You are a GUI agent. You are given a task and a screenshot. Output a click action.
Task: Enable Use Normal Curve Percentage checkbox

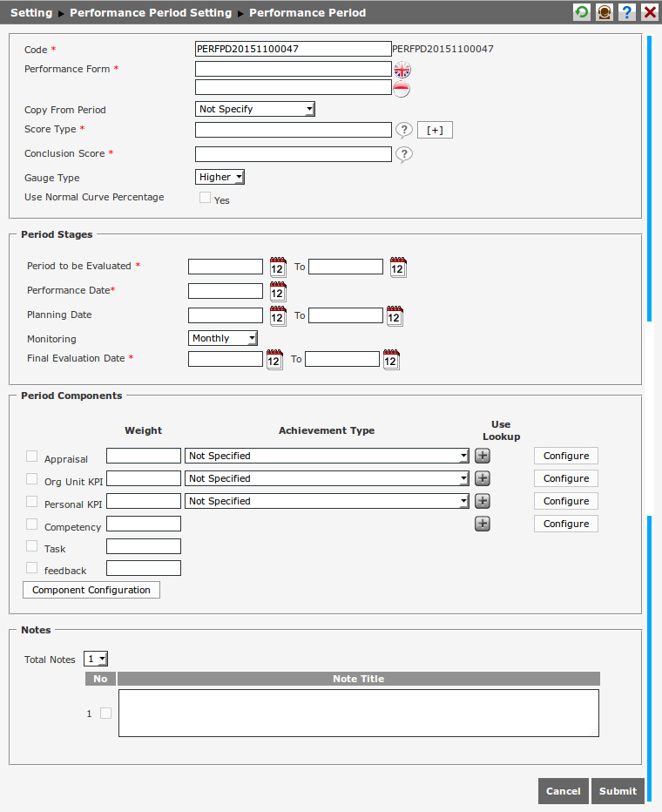205,197
